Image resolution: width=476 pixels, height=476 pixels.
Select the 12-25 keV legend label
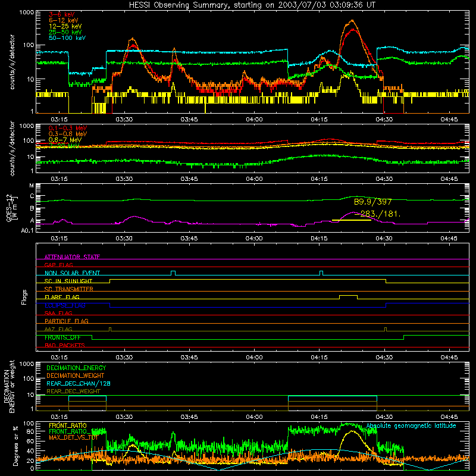coord(65,26)
